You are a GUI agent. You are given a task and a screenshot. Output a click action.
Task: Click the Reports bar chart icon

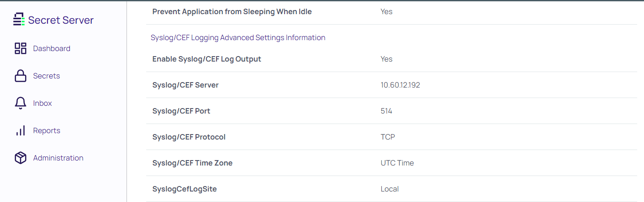pyautogui.click(x=21, y=131)
